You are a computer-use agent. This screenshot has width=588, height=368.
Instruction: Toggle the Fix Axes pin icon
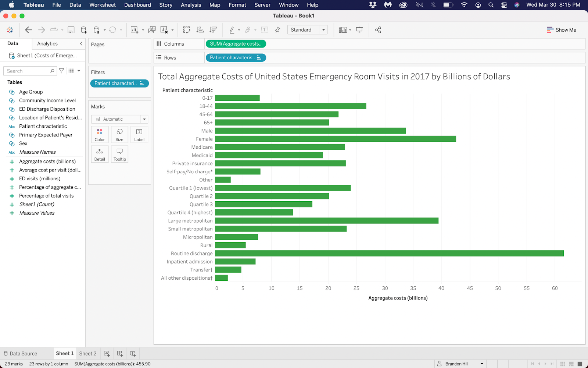(277, 30)
